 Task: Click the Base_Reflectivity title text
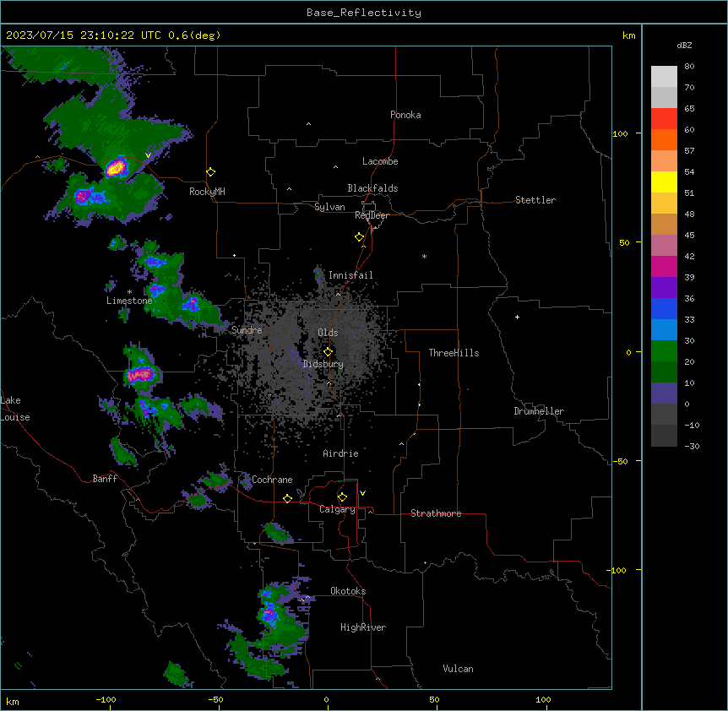pyautogui.click(x=364, y=13)
